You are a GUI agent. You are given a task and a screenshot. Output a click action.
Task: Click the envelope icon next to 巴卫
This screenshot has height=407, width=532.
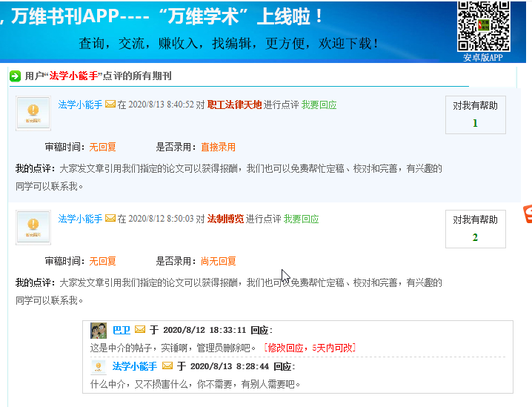tap(140, 330)
